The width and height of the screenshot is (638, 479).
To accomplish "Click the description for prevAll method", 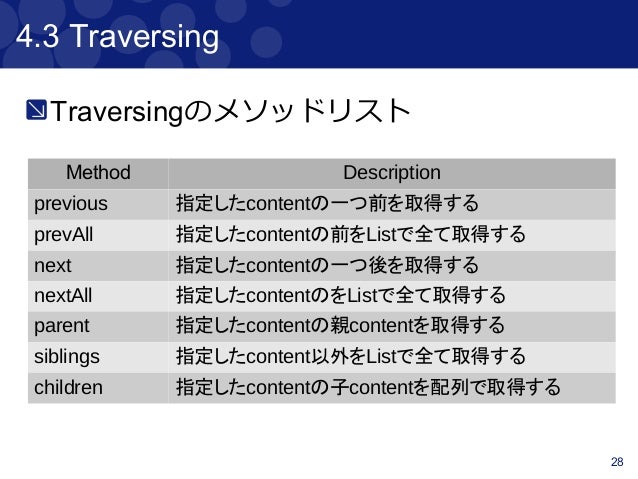I will pyautogui.click(x=351, y=234).
